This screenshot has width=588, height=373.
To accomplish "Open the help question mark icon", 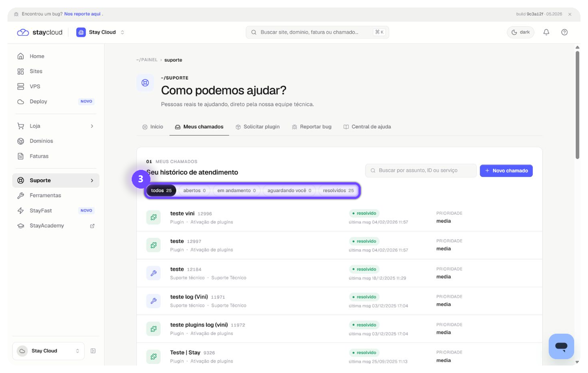I will point(564,32).
